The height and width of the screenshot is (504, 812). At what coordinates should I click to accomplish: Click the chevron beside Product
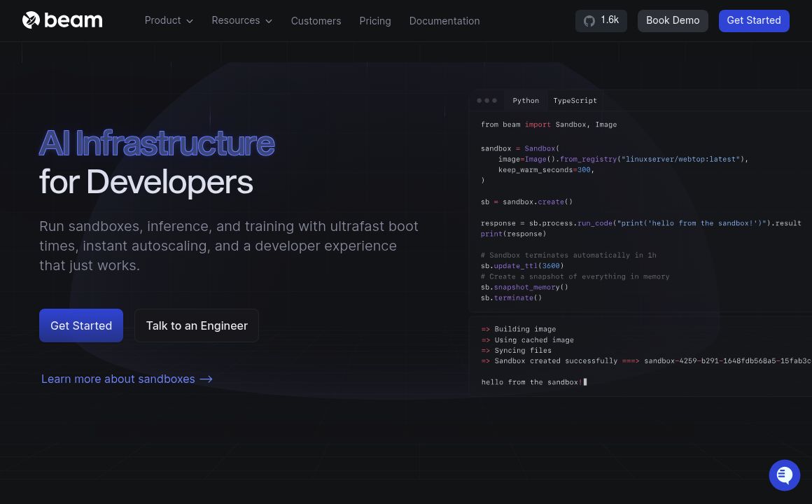[190, 21]
